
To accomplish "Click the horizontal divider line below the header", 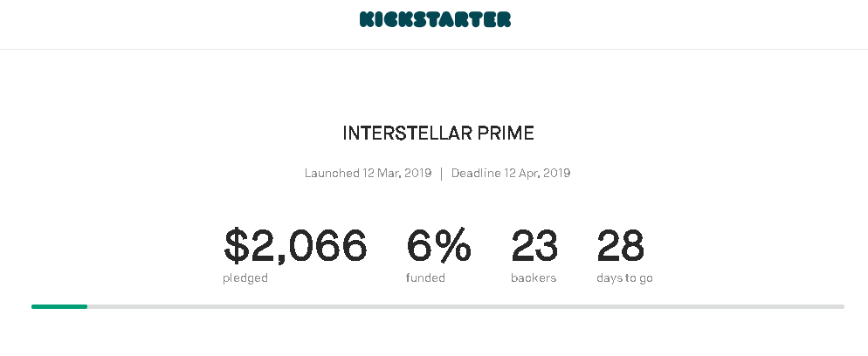I will point(434,49).
